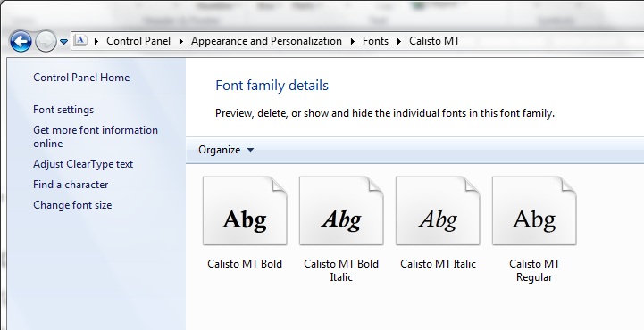Expand the arrow after Fonts breadcrumb
Image resolution: width=644 pixels, height=330 pixels.
coord(398,41)
